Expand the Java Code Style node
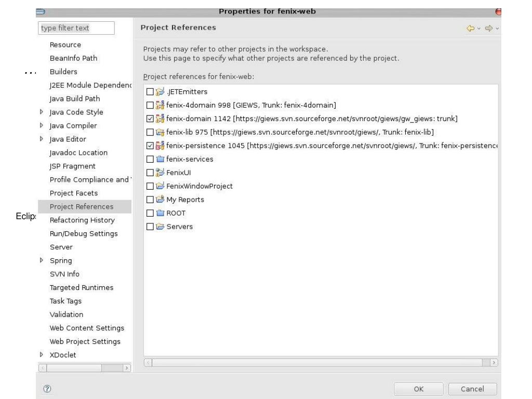This screenshot has height=399, width=532. [x=42, y=112]
